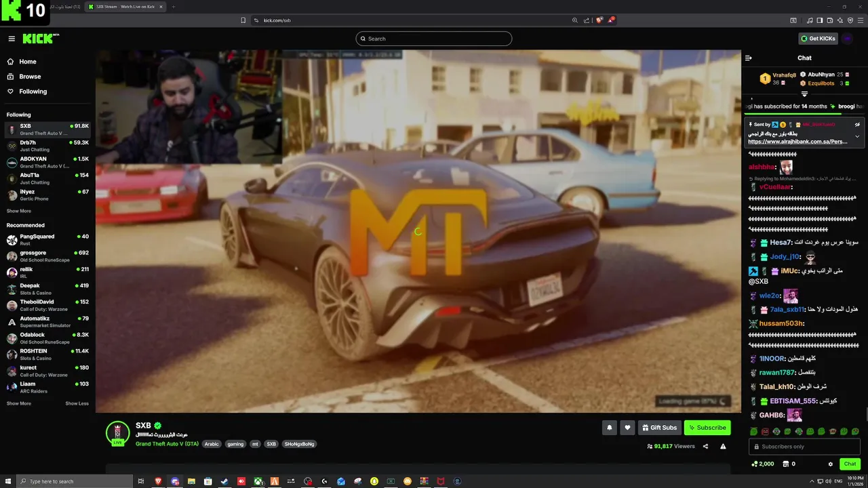Click the Gift Subs button
The width and height of the screenshot is (868, 488).
click(x=659, y=428)
